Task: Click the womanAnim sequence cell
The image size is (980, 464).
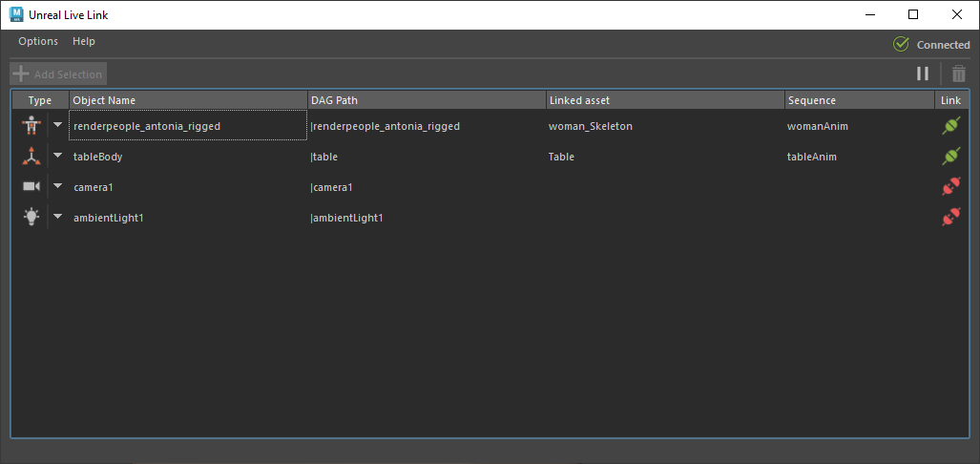Action: pyautogui.click(x=860, y=126)
